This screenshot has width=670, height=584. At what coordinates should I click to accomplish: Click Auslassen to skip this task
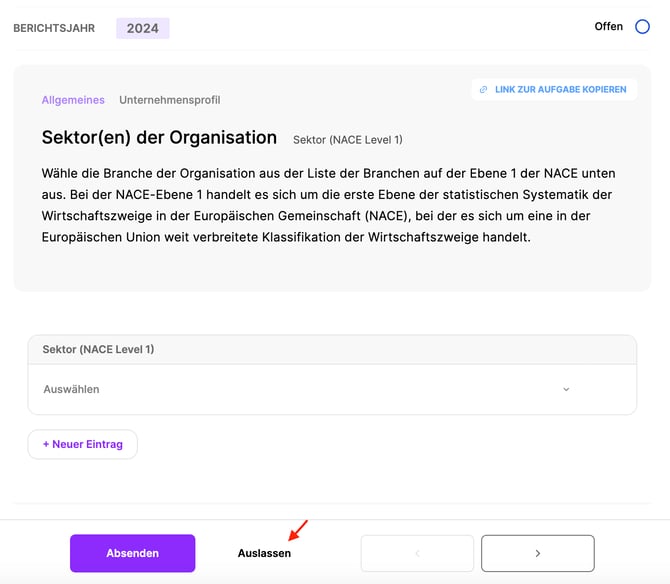(x=264, y=553)
